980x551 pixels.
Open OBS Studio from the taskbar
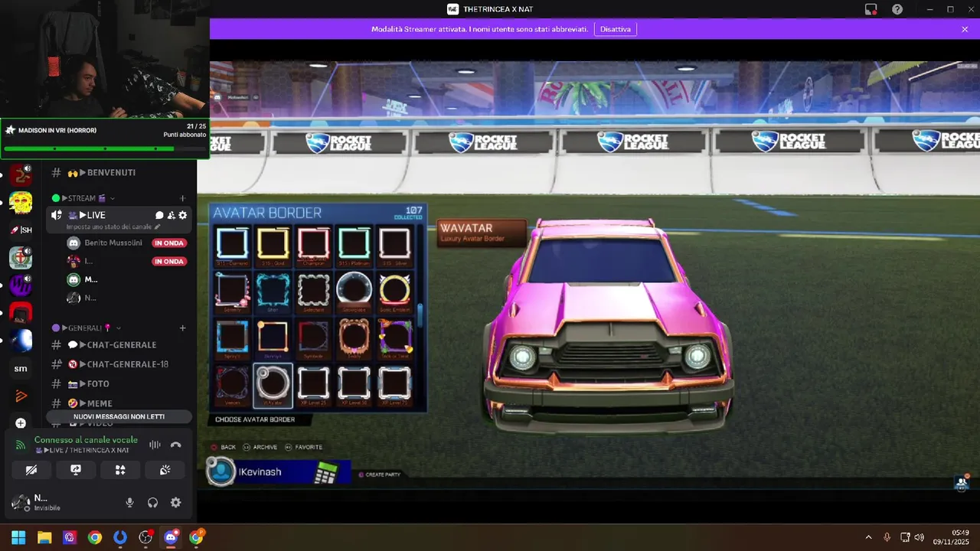pos(145,537)
